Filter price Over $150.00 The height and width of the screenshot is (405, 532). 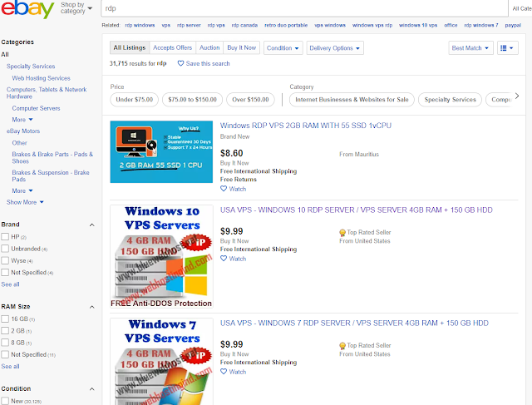(250, 100)
